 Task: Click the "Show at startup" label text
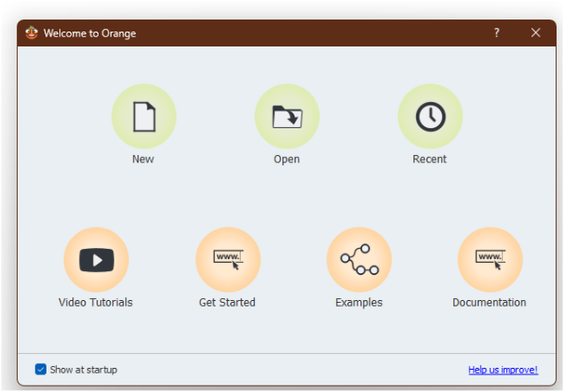point(84,370)
